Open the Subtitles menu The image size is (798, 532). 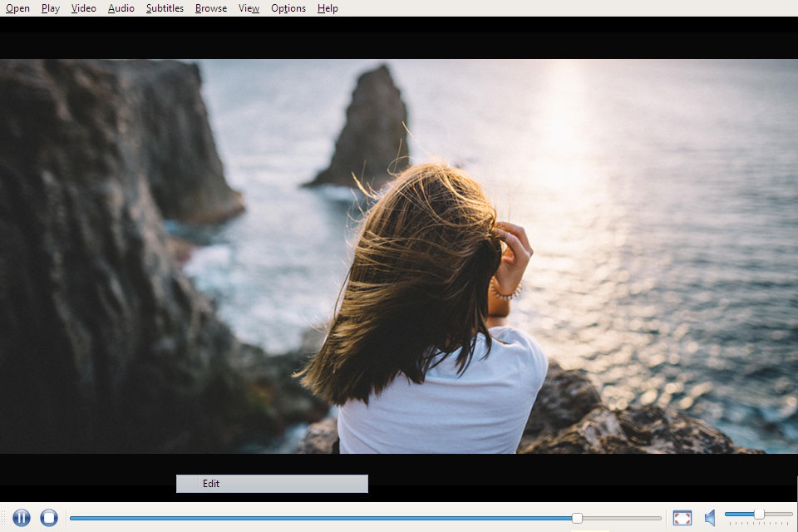pos(165,8)
